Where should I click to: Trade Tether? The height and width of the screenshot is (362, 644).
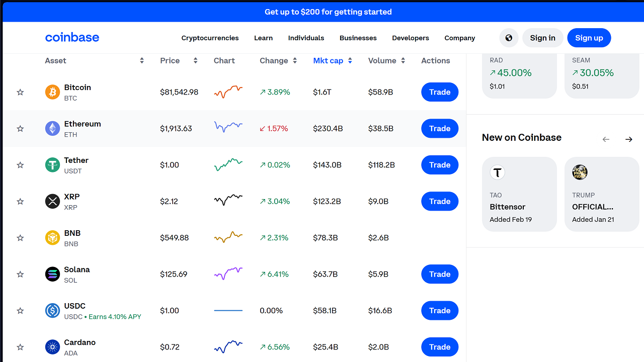click(440, 165)
